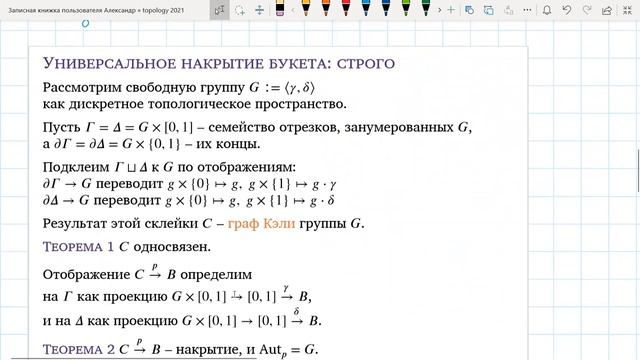This screenshot has height=360, width=640.
Task: Open the notifications bell
Action: click(x=547, y=10)
